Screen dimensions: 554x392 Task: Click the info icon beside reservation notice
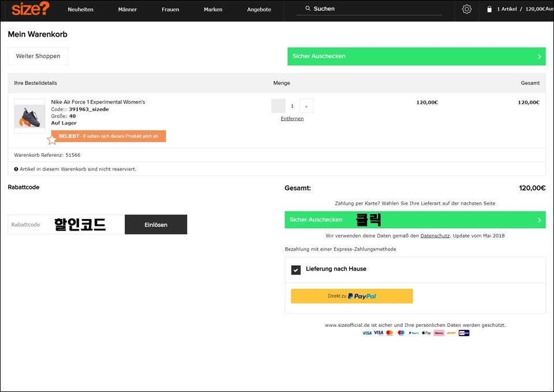click(x=16, y=169)
